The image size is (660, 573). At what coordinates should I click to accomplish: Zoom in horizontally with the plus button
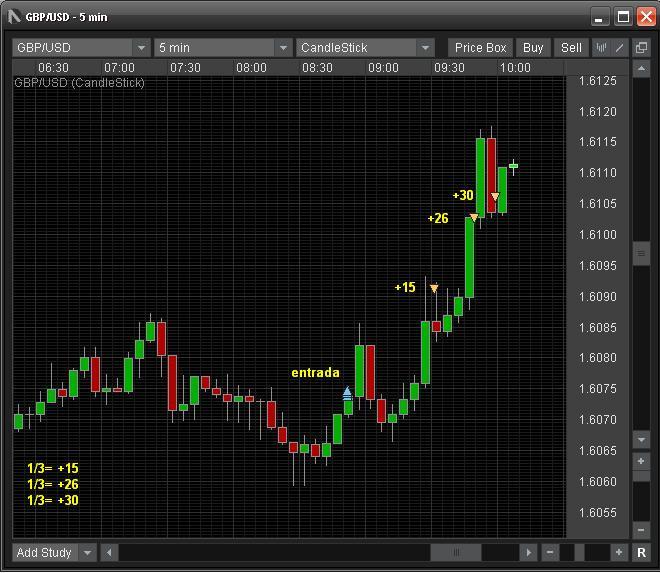(x=619, y=553)
